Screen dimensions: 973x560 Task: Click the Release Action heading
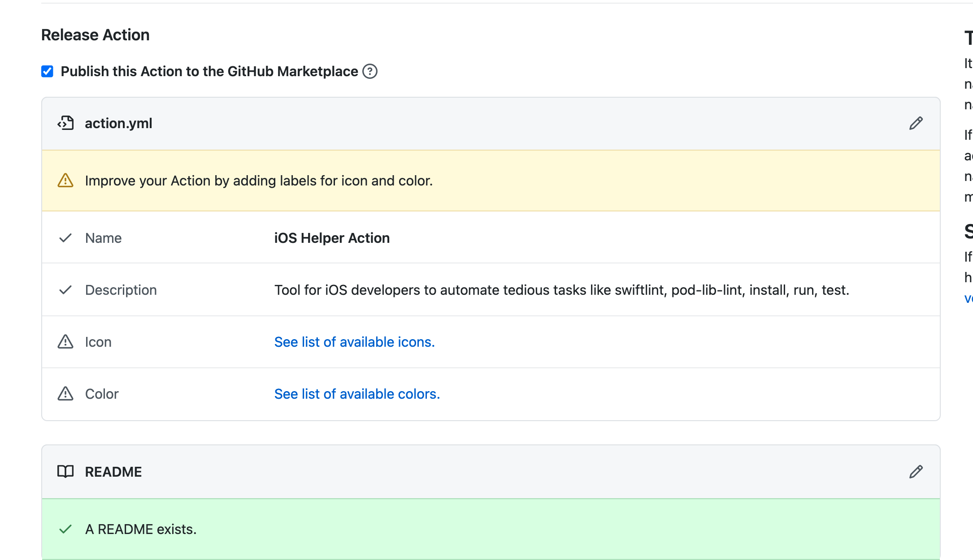coord(95,35)
